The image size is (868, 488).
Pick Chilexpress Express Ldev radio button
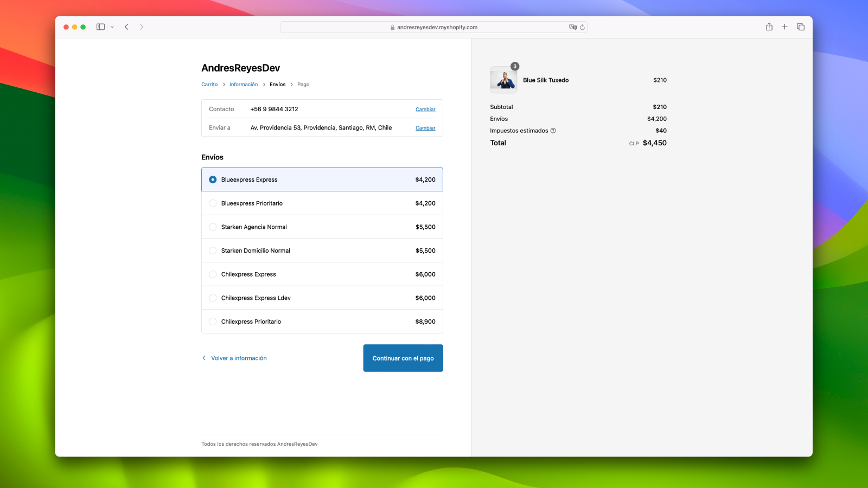coord(213,298)
